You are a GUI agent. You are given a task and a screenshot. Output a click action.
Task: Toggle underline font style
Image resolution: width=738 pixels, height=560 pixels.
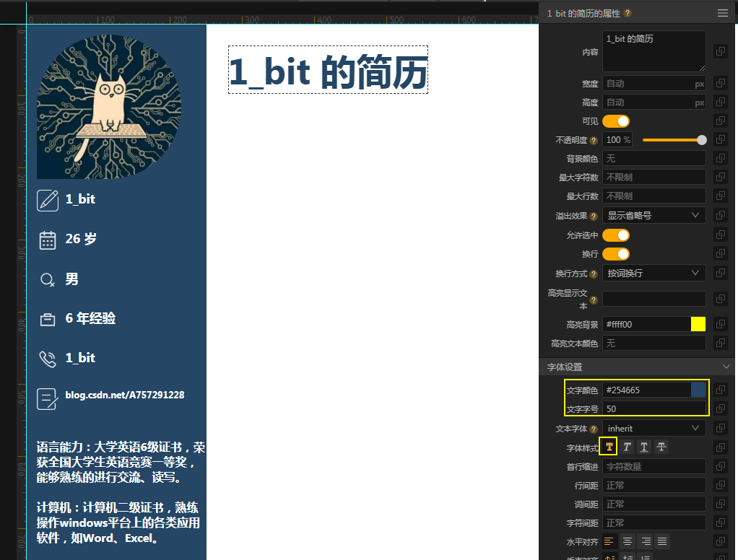pos(644,447)
